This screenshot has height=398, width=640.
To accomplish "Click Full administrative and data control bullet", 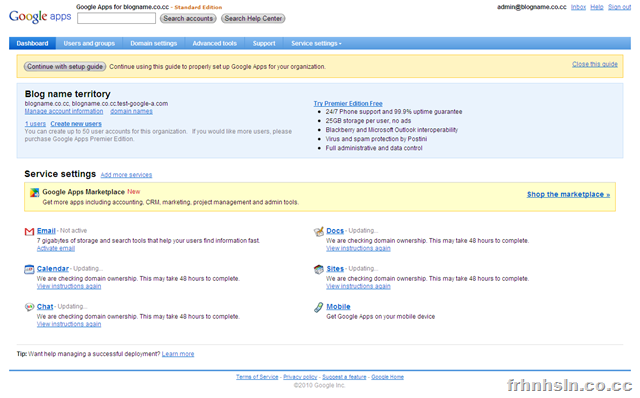I will click(374, 148).
